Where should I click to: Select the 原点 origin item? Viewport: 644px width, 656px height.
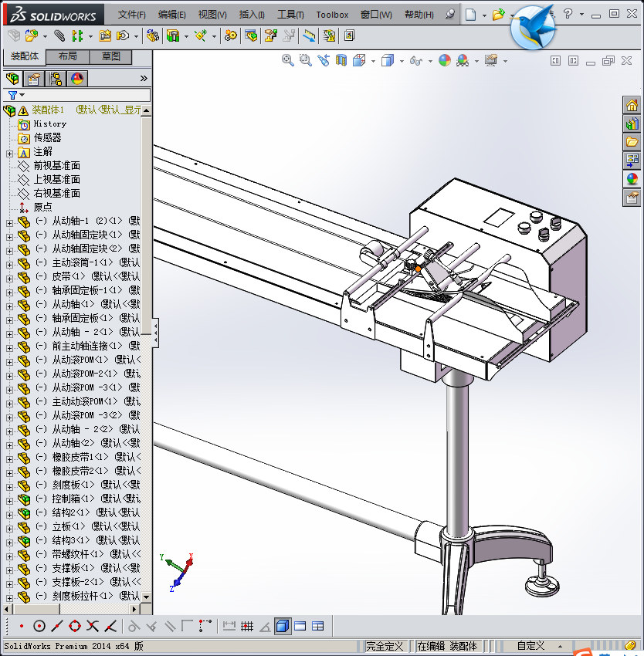coord(42,207)
